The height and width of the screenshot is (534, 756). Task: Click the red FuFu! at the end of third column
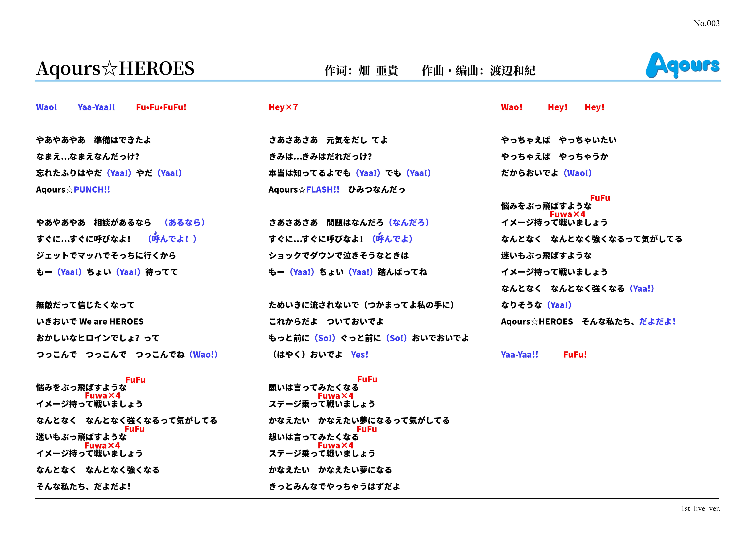click(575, 355)
